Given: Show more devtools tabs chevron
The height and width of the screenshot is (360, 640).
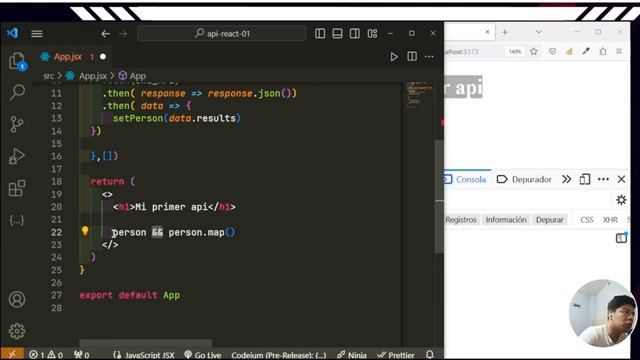Looking at the screenshot, I should (567, 179).
